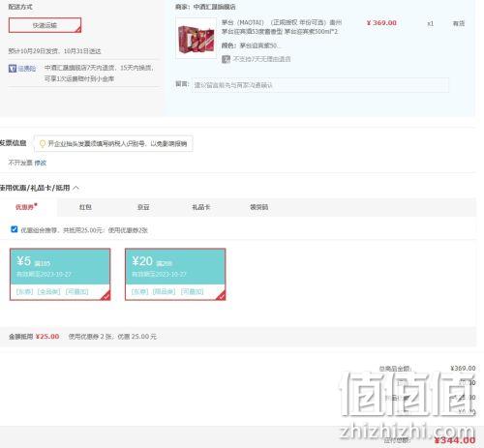The height and width of the screenshot is (448, 484).
Task: Click the checkmark corner on ¥20 coupon
Action: pyautogui.click(x=221, y=296)
